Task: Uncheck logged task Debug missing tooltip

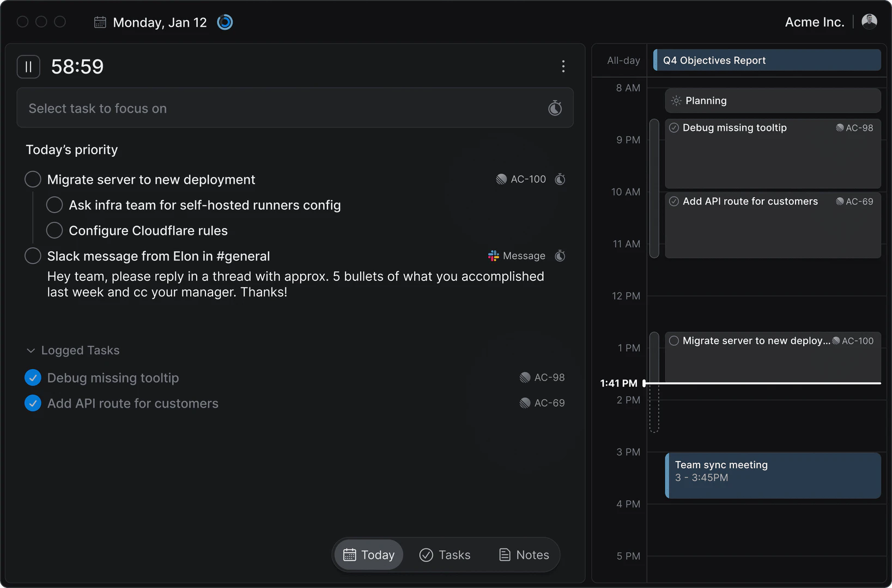Action: [x=32, y=377]
